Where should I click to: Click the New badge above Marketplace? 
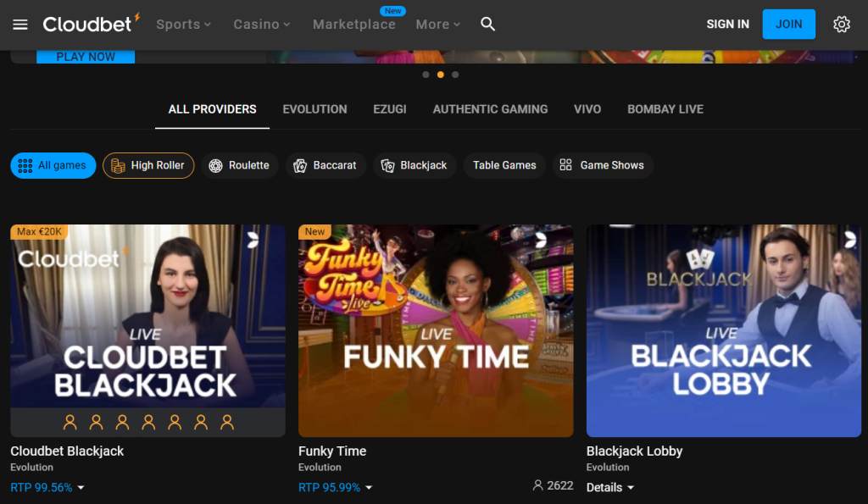[393, 10]
